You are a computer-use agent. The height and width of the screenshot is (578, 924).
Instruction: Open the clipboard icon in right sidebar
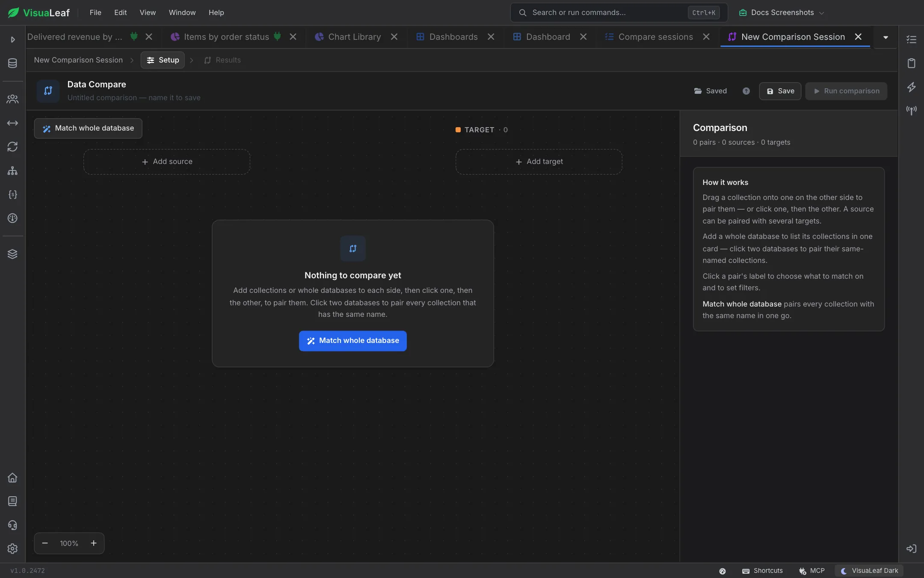[911, 63]
